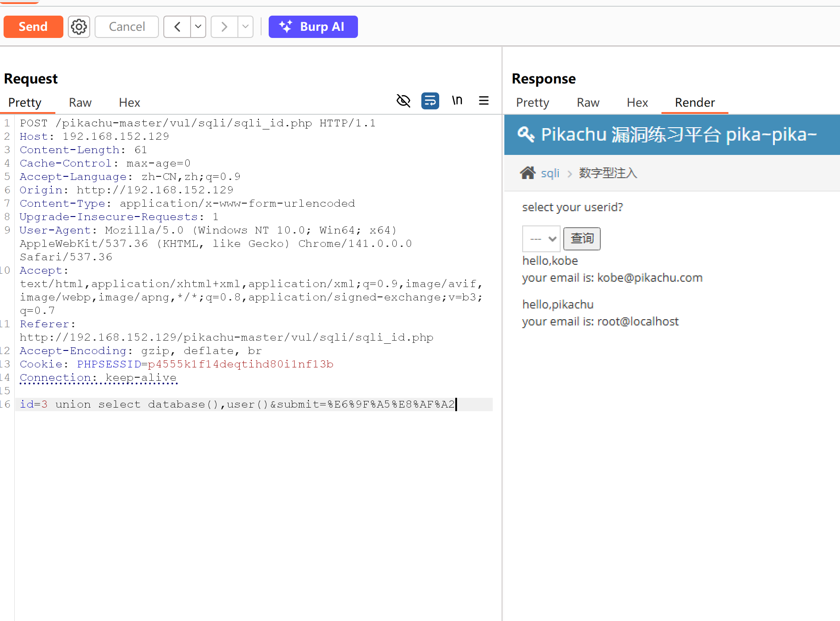Click the Origin header line
Screen dimensions: 840x621
coord(126,190)
